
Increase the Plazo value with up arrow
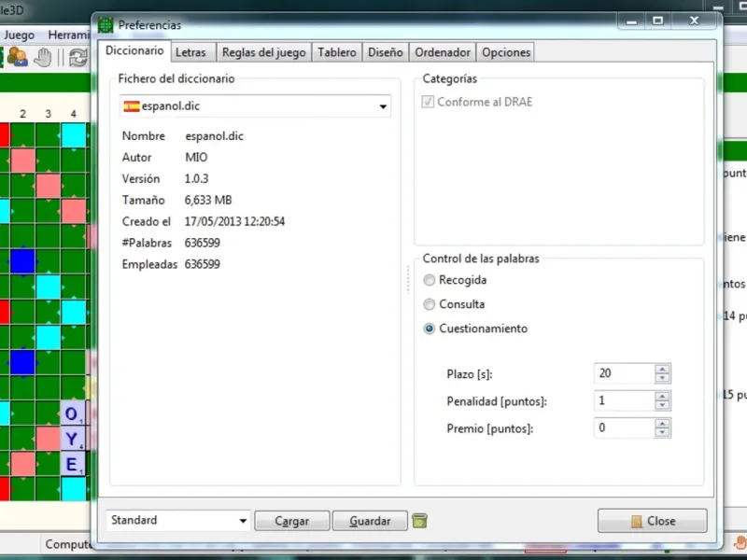(662, 369)
